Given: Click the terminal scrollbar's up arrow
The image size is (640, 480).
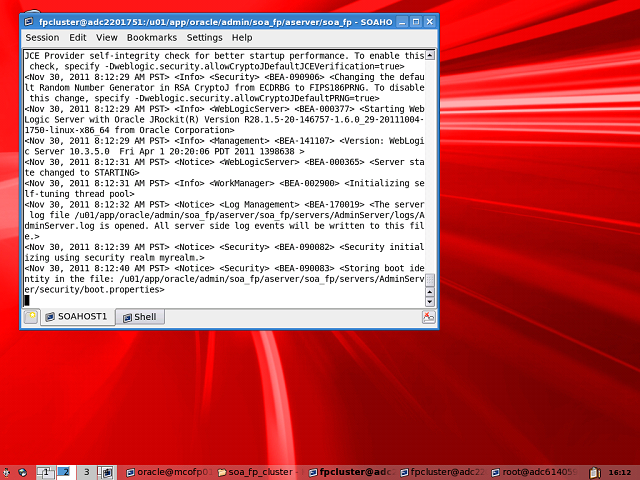Looking at the screenshot, I should point(431,55).
